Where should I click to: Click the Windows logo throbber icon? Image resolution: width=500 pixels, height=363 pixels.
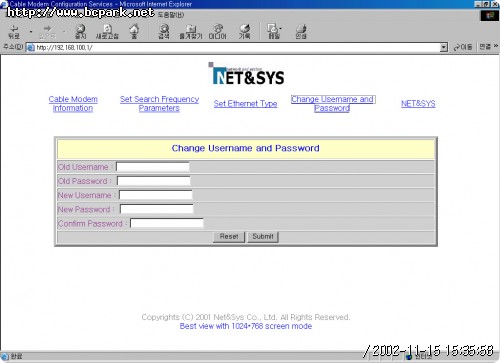(490, 15)
